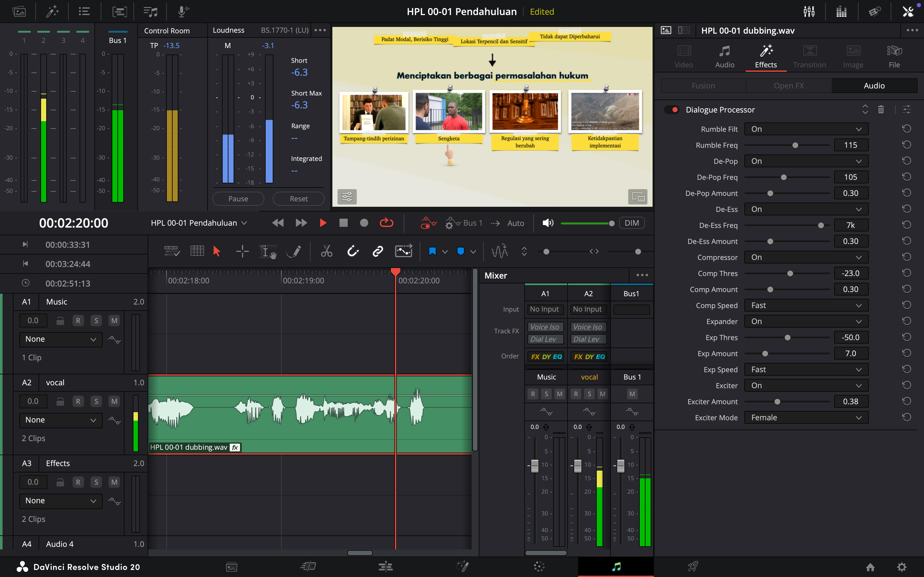Image resolution: width=924 pixels, height=577 pixels.
Task: Switch to the Audio inspector tab
Action: pos(724,56)
